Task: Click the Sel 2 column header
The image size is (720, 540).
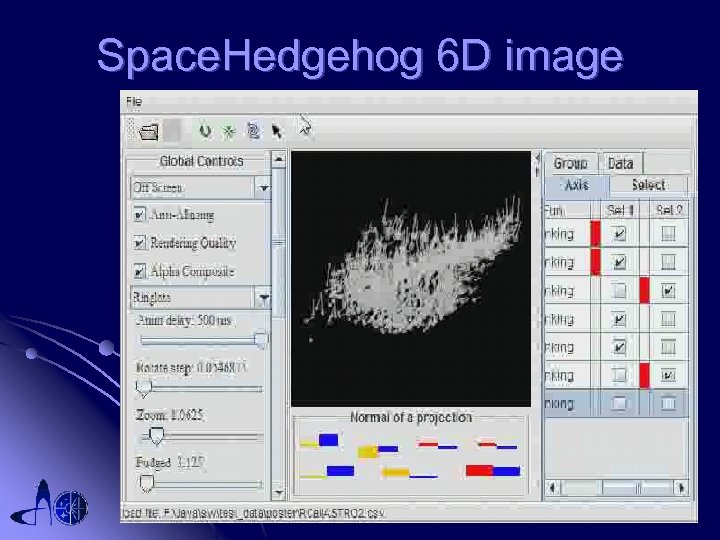Action: pos(669,210)
